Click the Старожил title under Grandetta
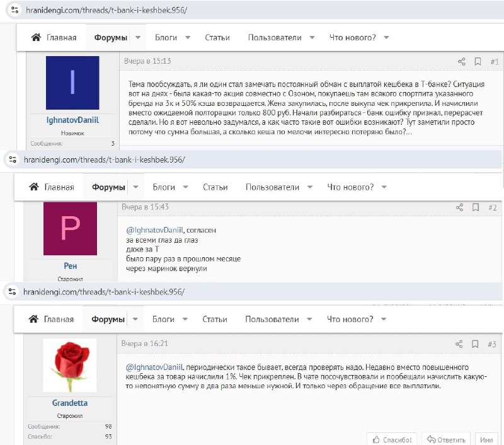Screen dimensions: 504x445 [70, 416]
